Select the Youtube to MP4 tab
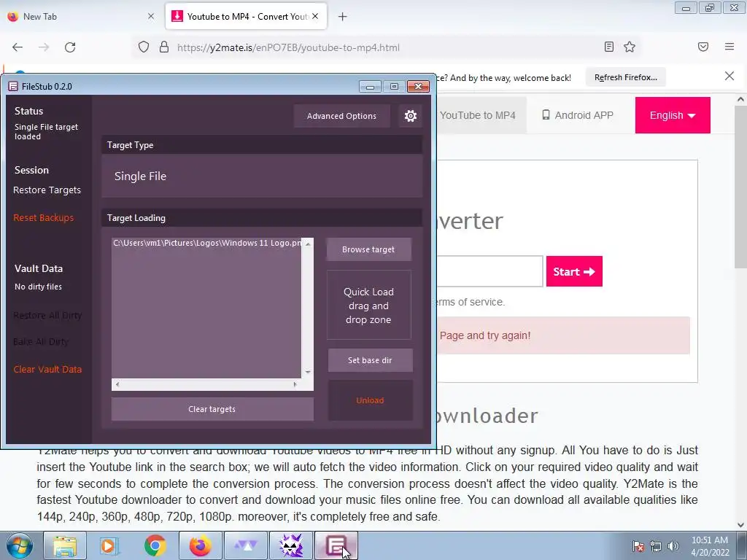 click(246, 16)
